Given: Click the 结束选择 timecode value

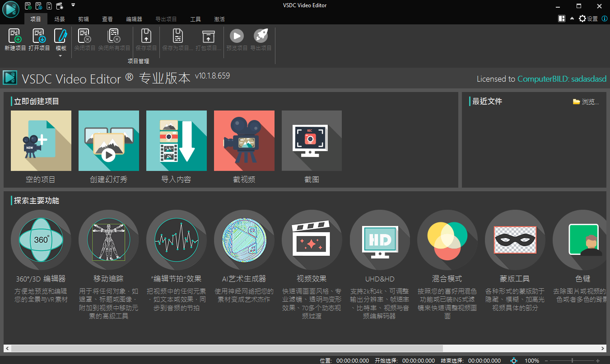Looking at the screenshot, I should pos(484,361).
